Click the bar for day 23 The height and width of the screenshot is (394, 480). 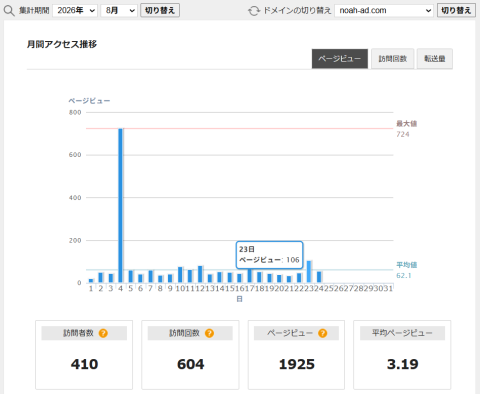[309, 271]
